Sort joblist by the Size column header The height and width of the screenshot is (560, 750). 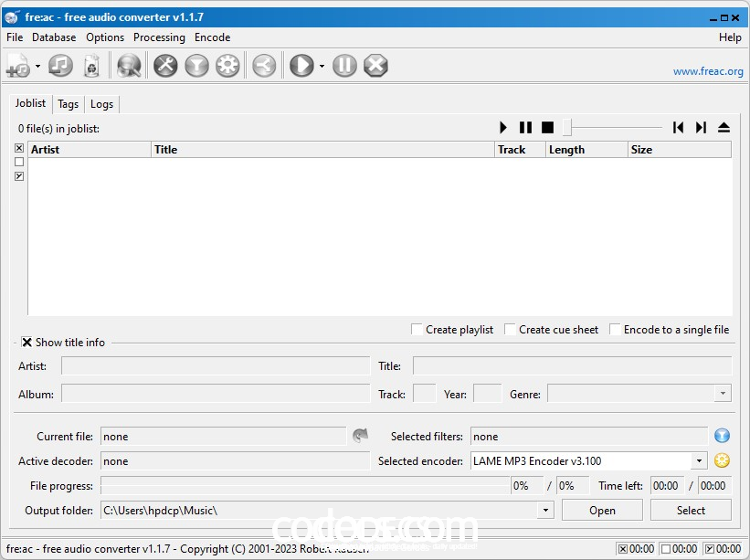tap(680, 150)
